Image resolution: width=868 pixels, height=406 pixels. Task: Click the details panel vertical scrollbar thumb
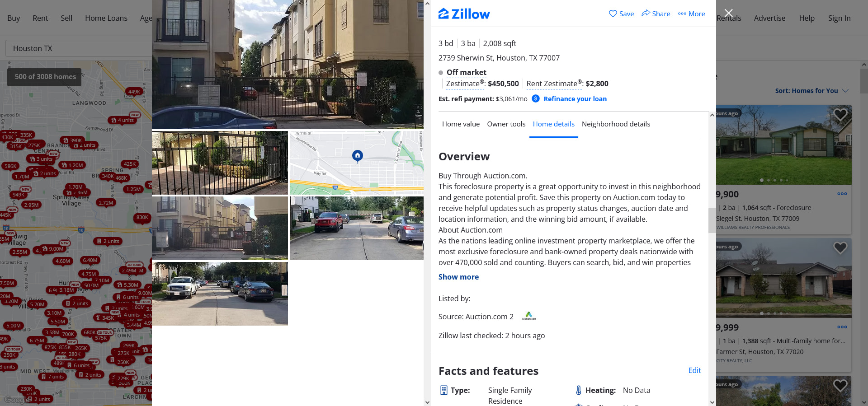click(x=712, y=220)
